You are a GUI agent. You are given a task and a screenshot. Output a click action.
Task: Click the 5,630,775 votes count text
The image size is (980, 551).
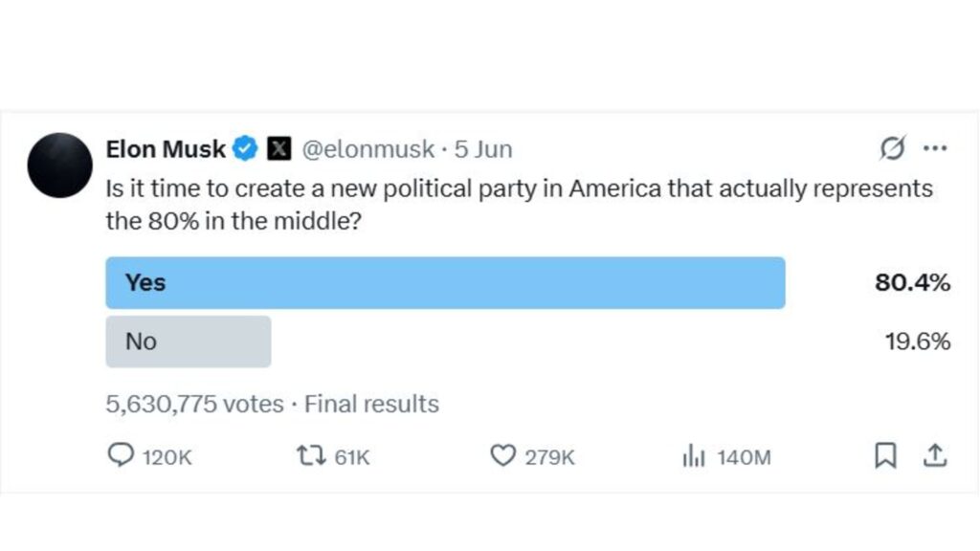(x=194, y=404)
